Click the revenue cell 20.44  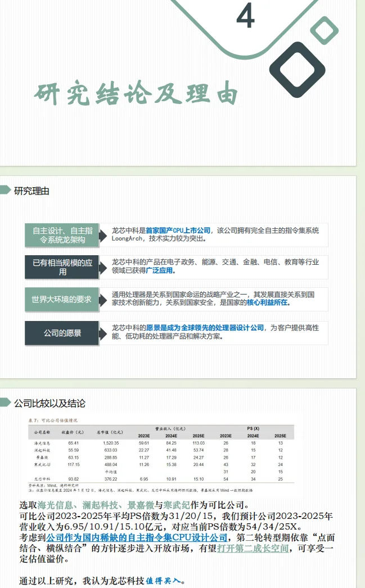click(x=199, y=465)
